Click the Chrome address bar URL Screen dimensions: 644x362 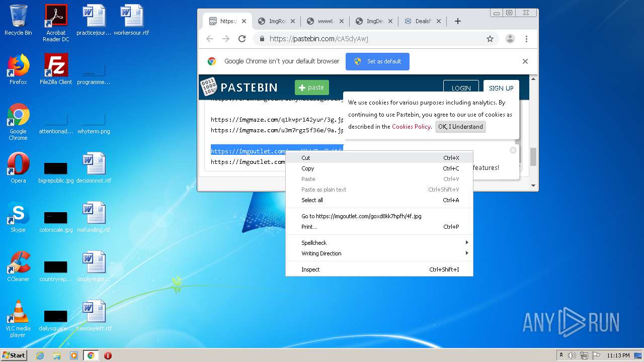318,39
